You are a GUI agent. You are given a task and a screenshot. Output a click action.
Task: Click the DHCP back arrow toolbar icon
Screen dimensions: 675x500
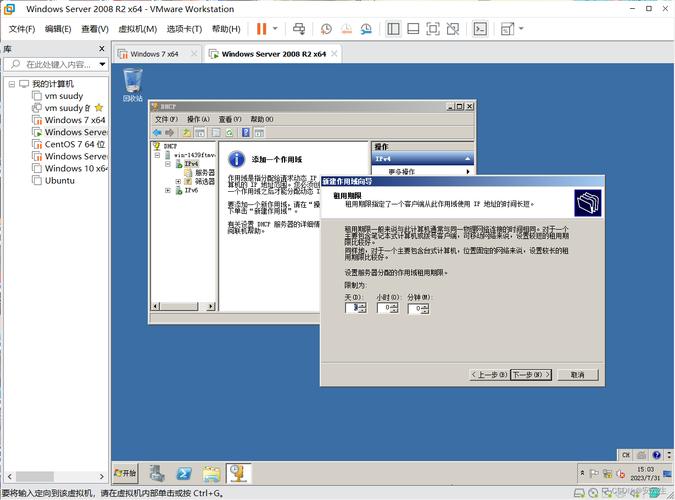(157, 133)
